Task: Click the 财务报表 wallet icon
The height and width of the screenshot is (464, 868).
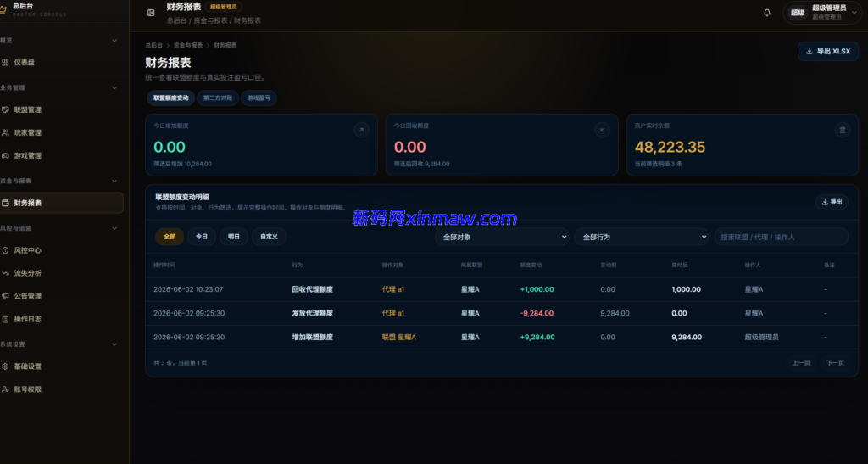Action: [5, 204]
